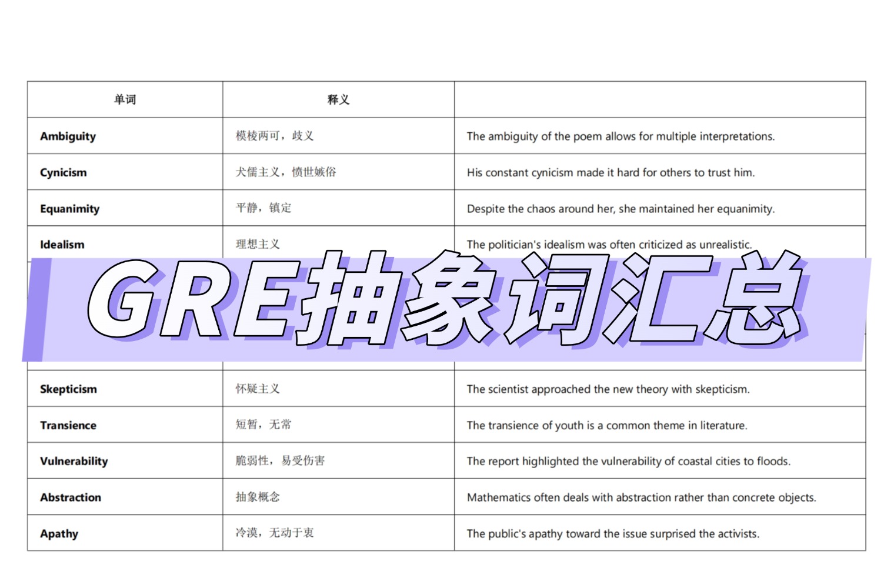This screenshot has height=588, width=894.
Task: Click the example sentence about the poem
Action: tap(621, 136)
